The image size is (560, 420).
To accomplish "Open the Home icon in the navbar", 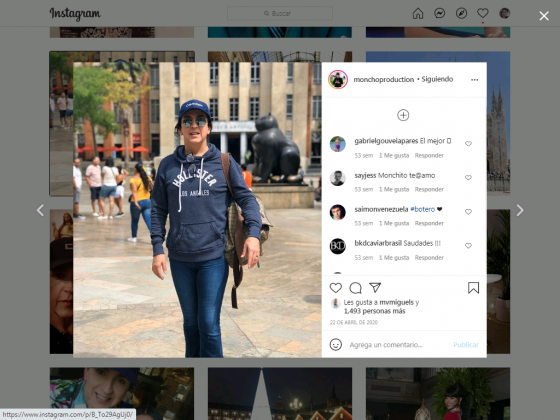I will [x=418, y=14].
